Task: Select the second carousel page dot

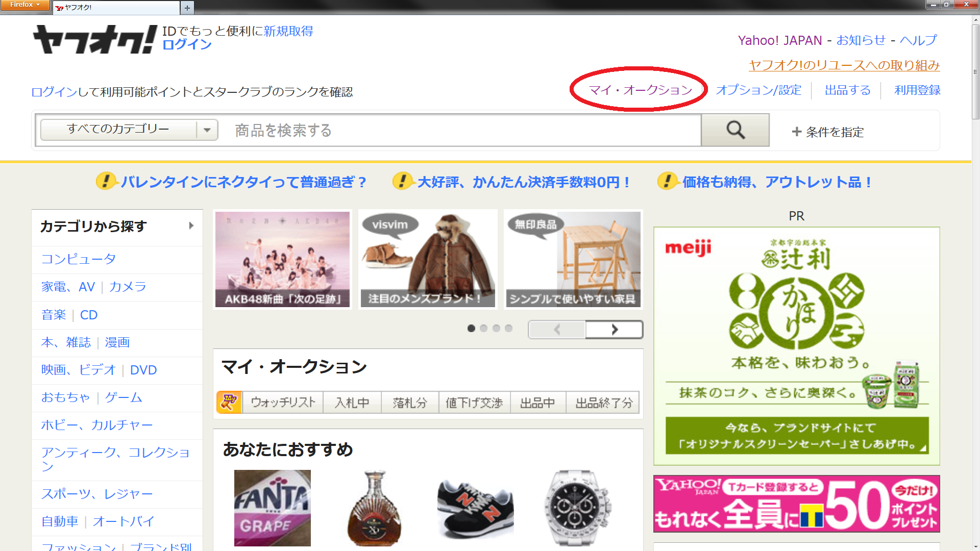Action: pos(483,328)
